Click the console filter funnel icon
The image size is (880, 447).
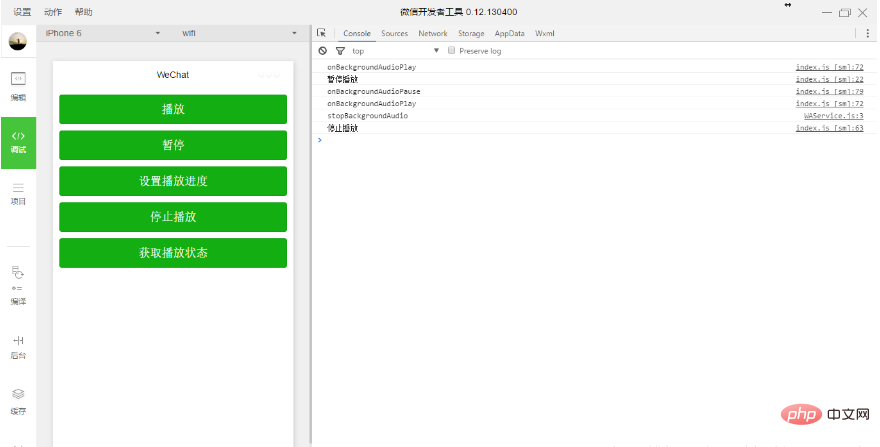(x=340, y=51)
